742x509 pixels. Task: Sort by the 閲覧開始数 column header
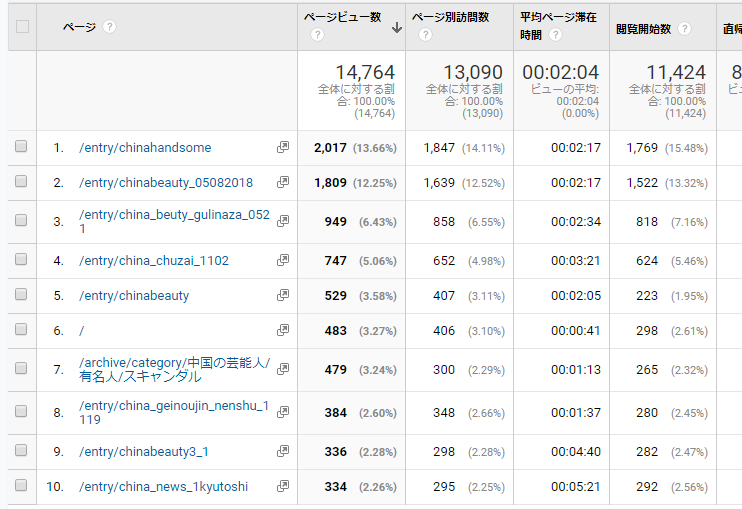(x=644, y=29)
